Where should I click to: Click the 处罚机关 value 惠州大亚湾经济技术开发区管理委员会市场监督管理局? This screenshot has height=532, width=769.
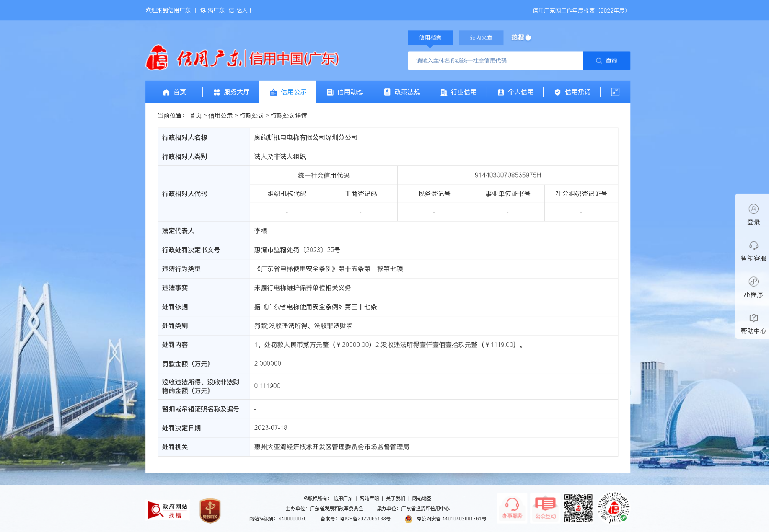[x=331, y=447]
